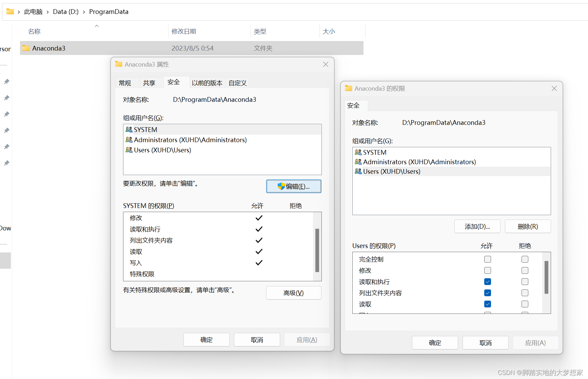The height and width of the screenshot is (379, 588).
Task: Switch to the 以前的版本 tab
Action: (207, 82)
